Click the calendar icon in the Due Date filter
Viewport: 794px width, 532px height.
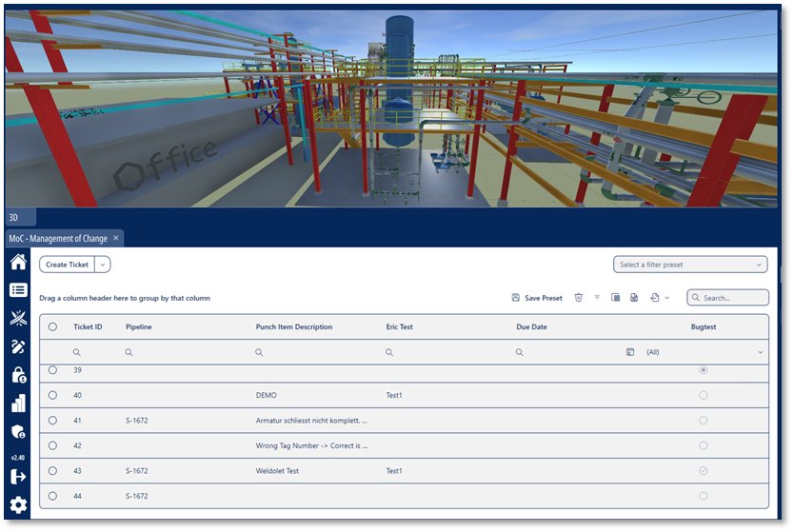630,352
